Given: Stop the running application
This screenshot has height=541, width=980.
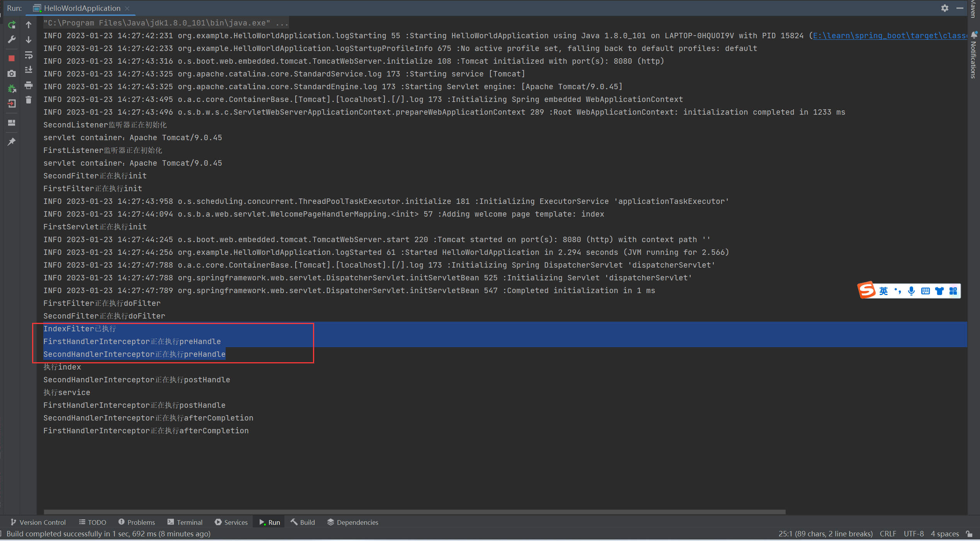Looking at the screenshot, I should click(x=12, y=58).
